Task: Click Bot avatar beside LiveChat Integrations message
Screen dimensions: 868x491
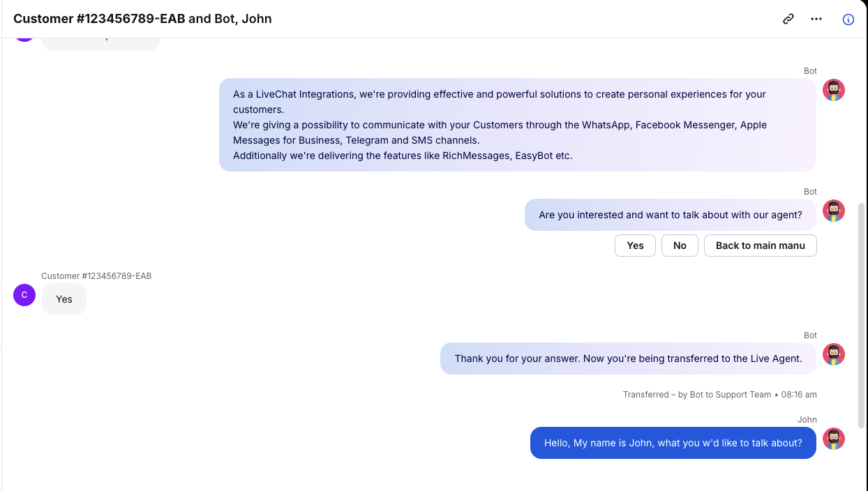Action: pyautogui.click(x=834, y=90)
